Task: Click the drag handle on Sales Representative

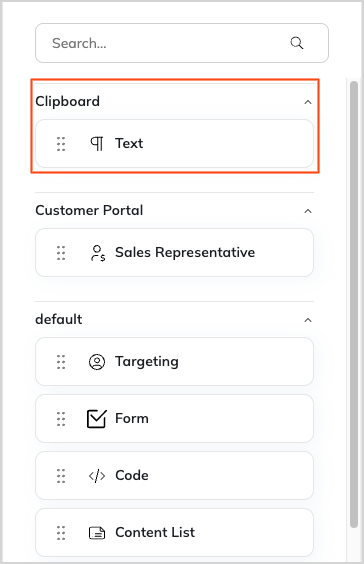Action: click(x=61, y=253)
